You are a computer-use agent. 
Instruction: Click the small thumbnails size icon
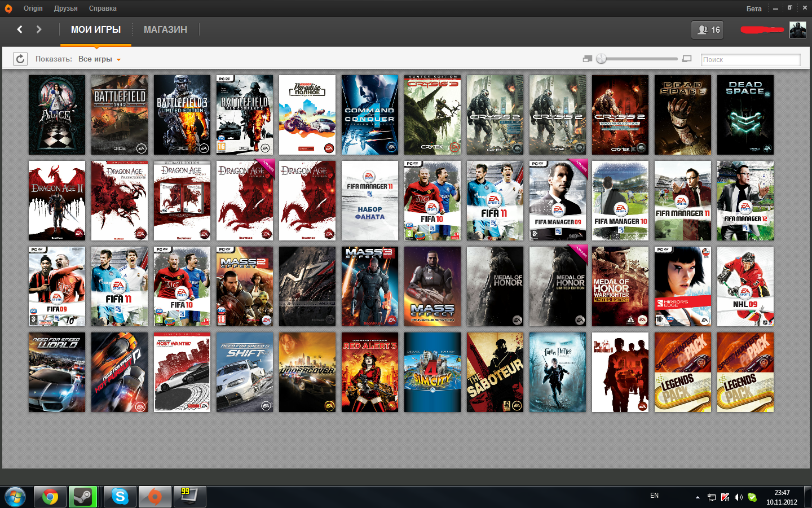tap(587, 59)
